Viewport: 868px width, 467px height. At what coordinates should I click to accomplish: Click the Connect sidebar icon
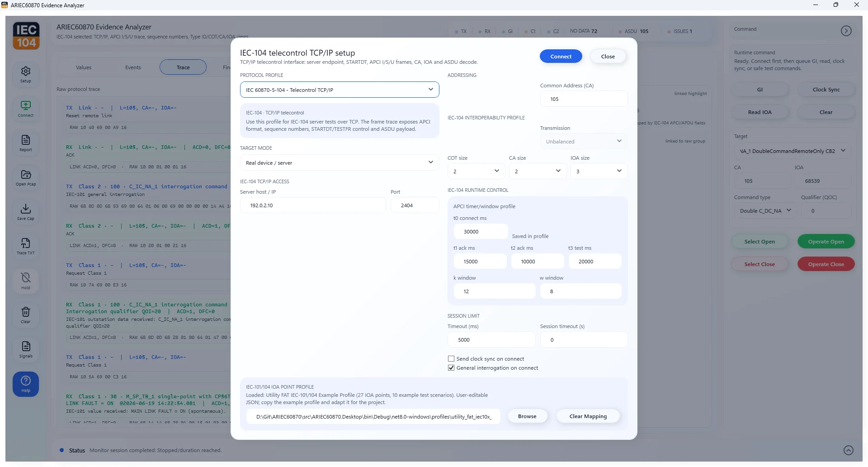pos(26,109)
